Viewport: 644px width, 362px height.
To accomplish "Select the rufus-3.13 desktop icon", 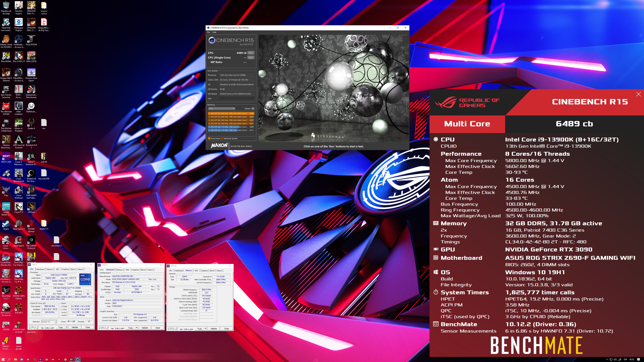I will (x=6, y=174).
